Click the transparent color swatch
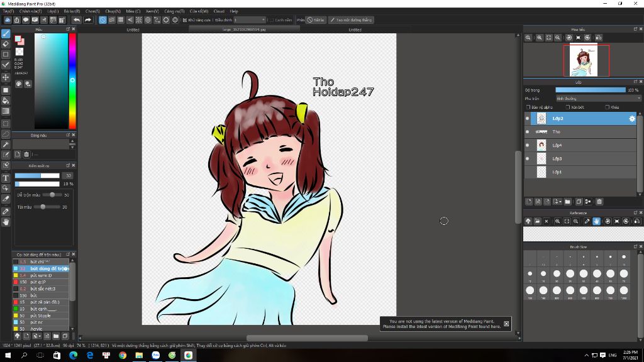Image resolution: width=644 pixels, height=362 pixels. pos(19,52)
